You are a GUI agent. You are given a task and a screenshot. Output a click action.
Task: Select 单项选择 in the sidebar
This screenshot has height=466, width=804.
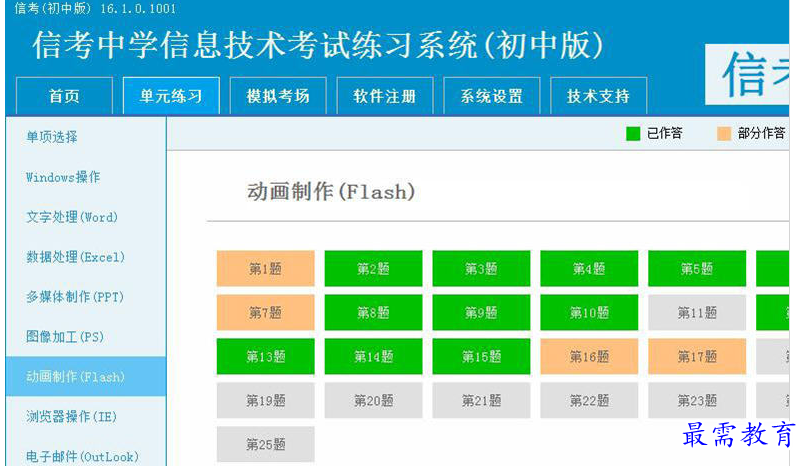tap(86, 137)
